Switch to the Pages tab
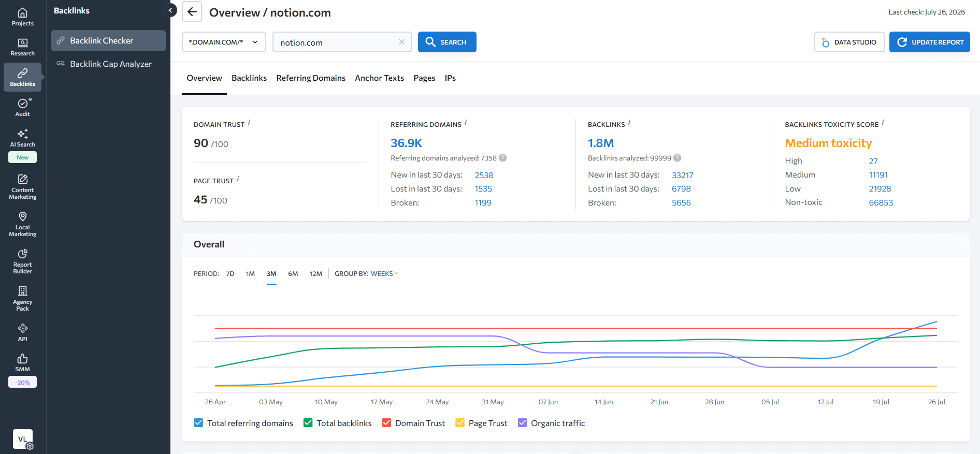Screen dimensions: 980x454 click(x=424, y=78)
